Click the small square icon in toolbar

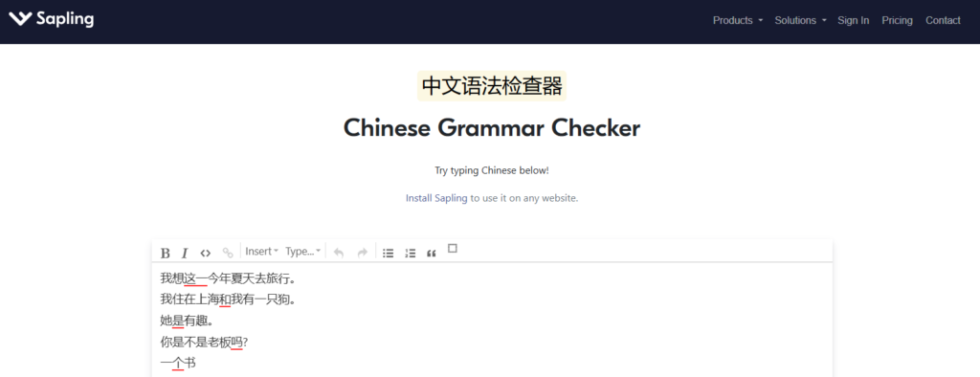(x=453, y=248)
